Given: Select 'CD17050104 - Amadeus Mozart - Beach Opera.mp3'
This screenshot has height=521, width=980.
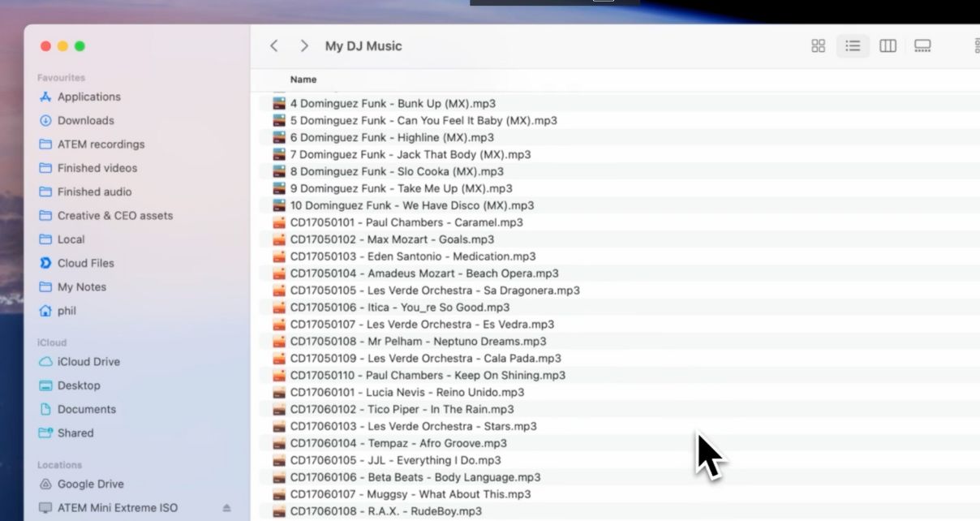Looking at the screenshot, I should pos(424,273).
